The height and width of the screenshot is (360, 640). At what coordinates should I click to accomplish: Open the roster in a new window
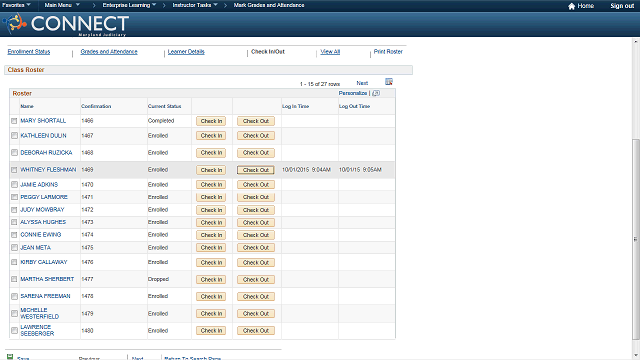point(376,93)
